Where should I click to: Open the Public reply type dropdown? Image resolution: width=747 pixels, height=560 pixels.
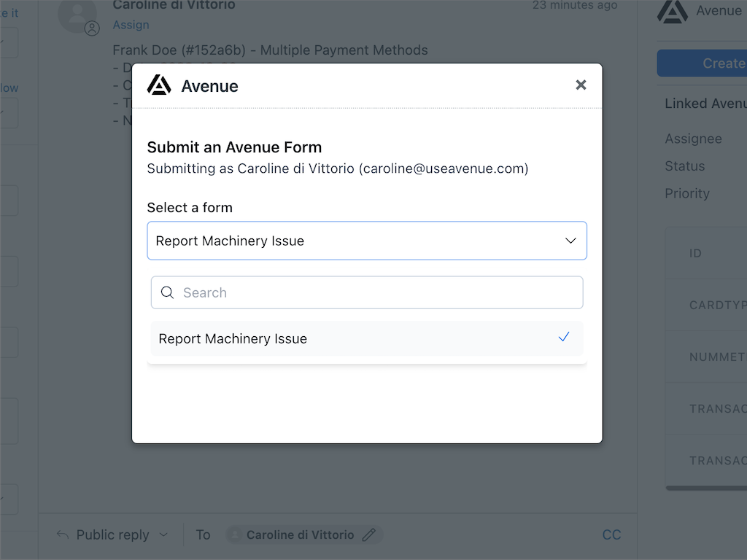163,535
